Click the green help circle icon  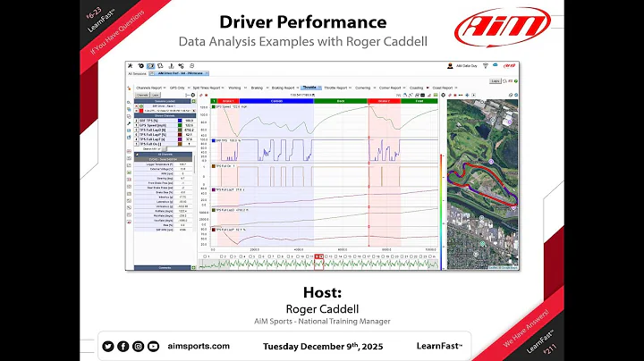point(516,81)
